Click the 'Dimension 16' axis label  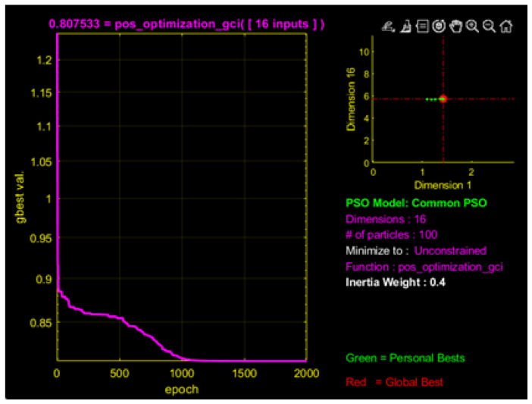tap(351, 99)
